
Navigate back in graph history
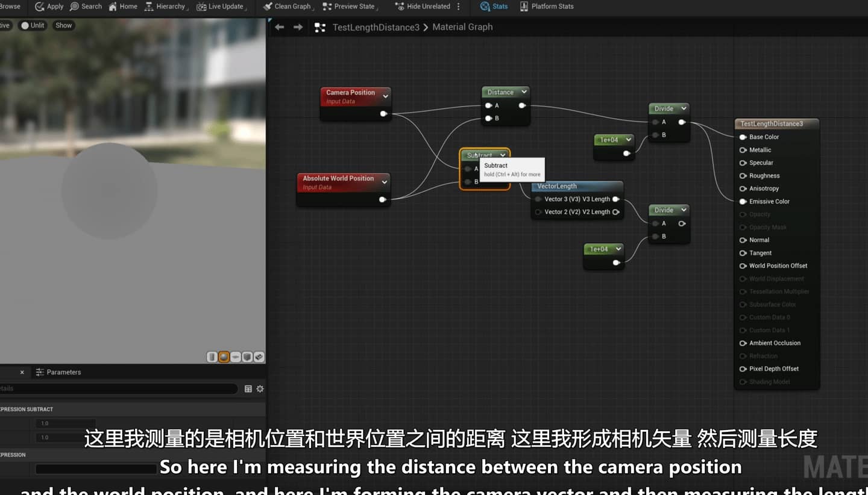[279, 27]
